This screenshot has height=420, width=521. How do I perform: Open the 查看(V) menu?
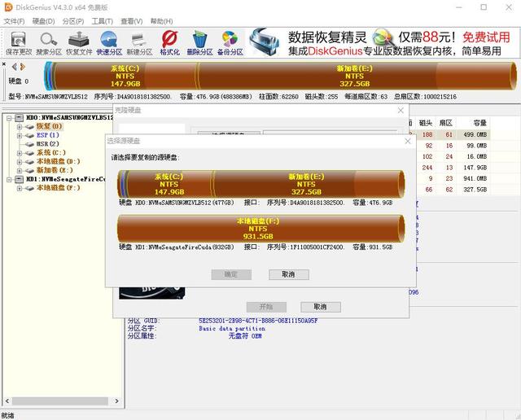click(x=132, y=21)
